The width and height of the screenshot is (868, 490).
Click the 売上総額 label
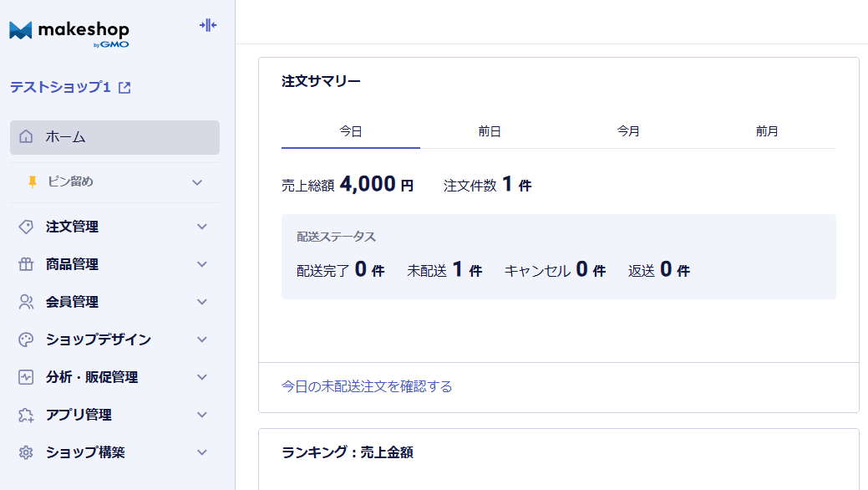(x=307, y=186)
